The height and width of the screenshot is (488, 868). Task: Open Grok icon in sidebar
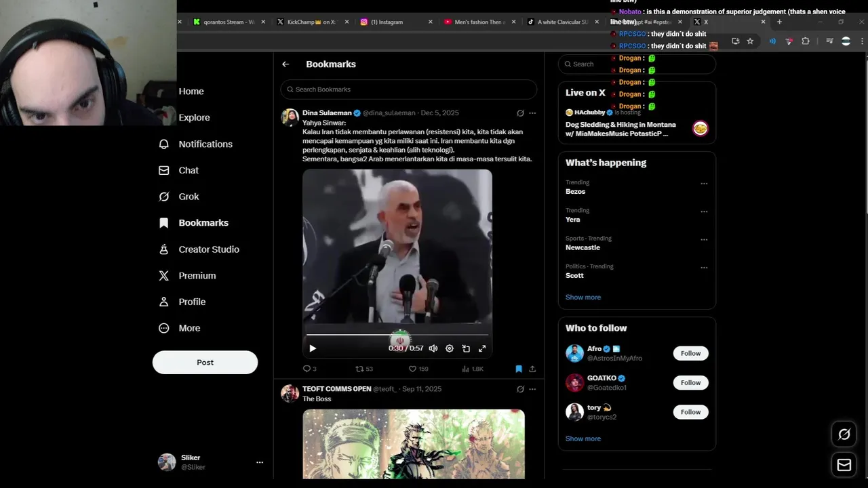point(163,197)
